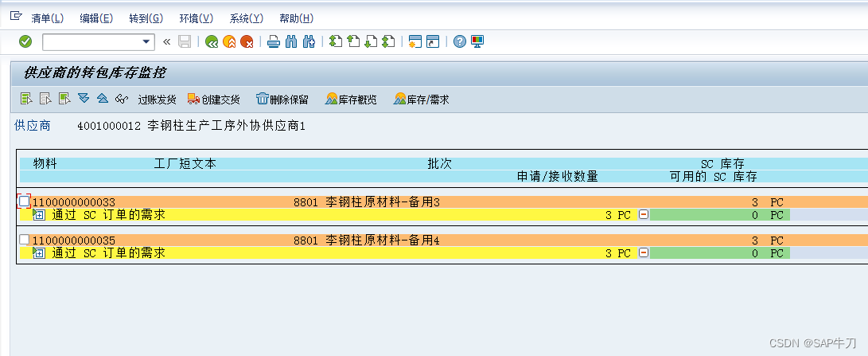Click the 可用的 SC 库存 column header

[713, 176]
